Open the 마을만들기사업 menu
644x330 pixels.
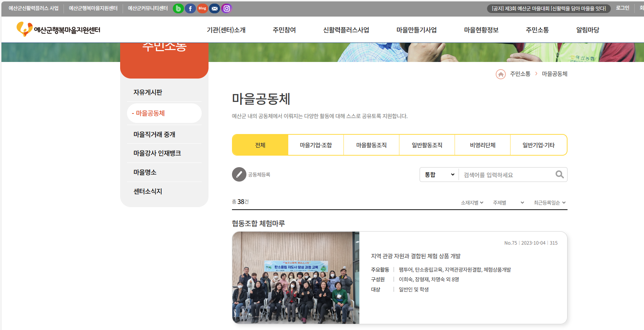tap(416, 30)
